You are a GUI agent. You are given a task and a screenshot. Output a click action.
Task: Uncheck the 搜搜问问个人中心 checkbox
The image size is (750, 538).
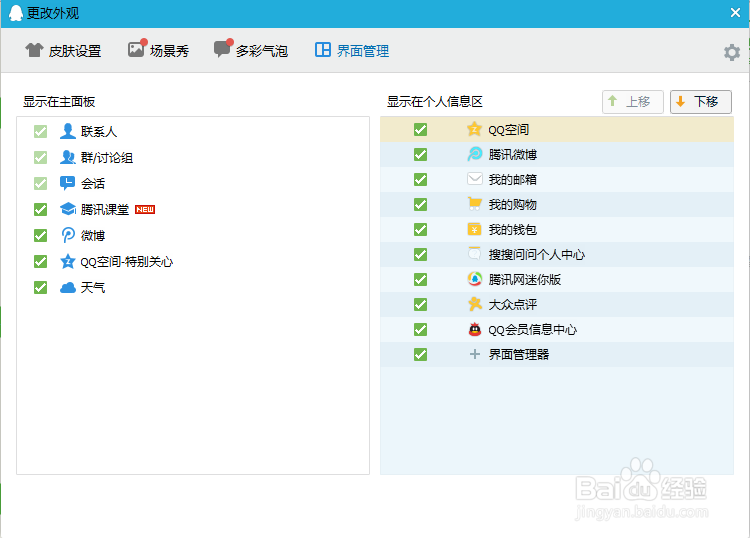[x=420, y=254]
